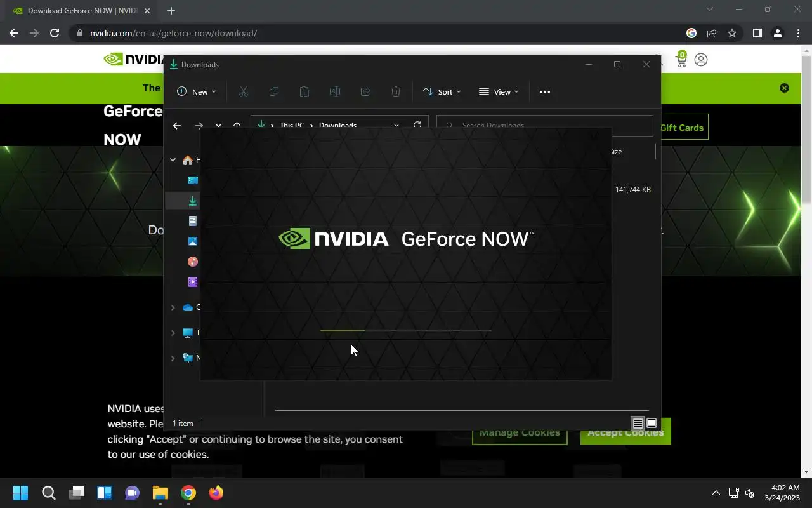Screen dimensions: 812x508
Task: Select the Music icon in Explorer sidebar
Action: [193, 262]
